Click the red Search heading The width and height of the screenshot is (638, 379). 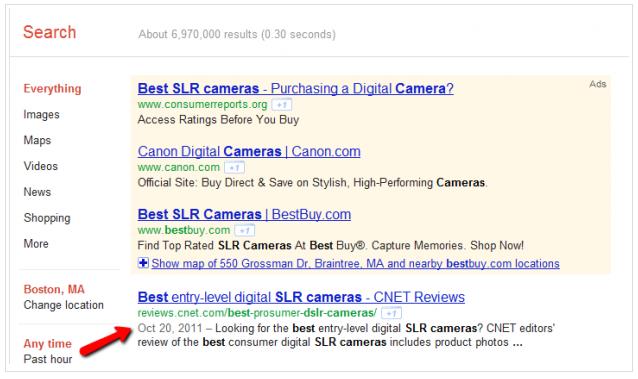pos(50,32)
